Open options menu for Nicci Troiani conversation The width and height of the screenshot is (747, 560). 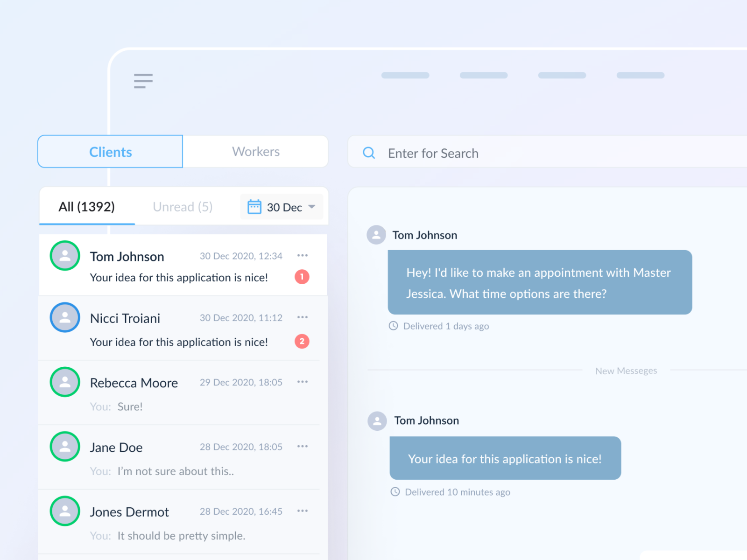[303, 317]
